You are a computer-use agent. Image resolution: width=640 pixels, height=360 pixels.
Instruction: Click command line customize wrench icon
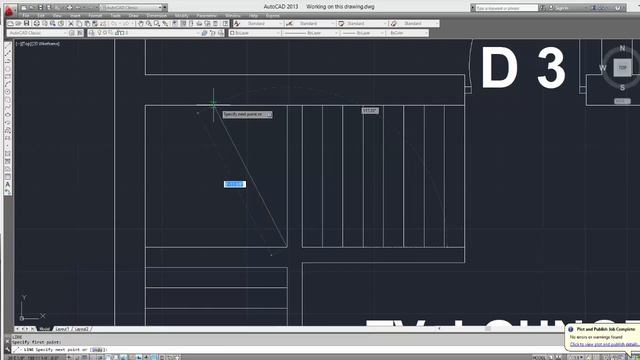[7, 350]
